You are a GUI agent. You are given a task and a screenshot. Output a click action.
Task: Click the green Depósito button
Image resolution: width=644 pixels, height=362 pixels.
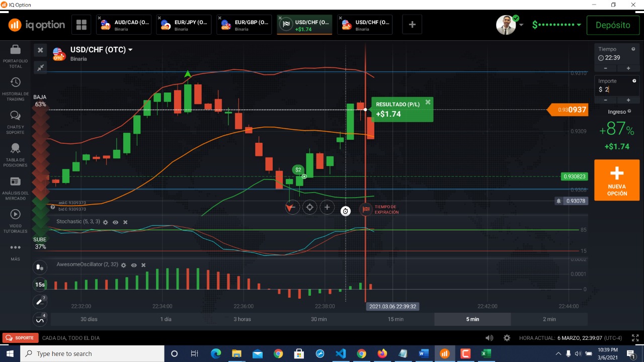(x=612, y=25)
